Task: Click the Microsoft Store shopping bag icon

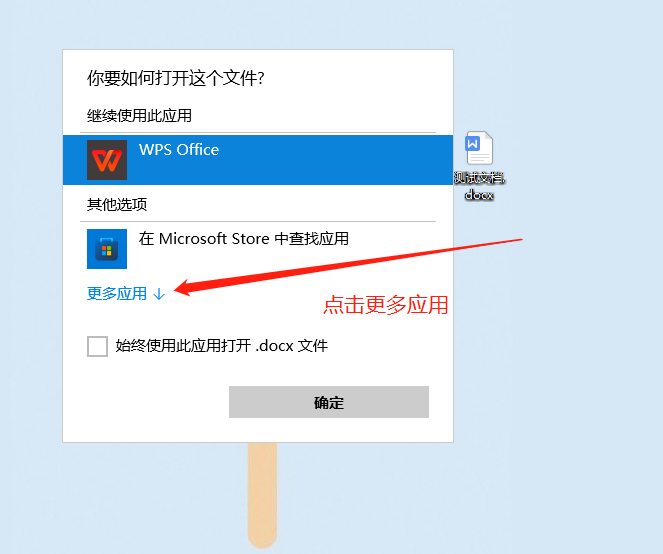Action: click(x=107, y=249)
